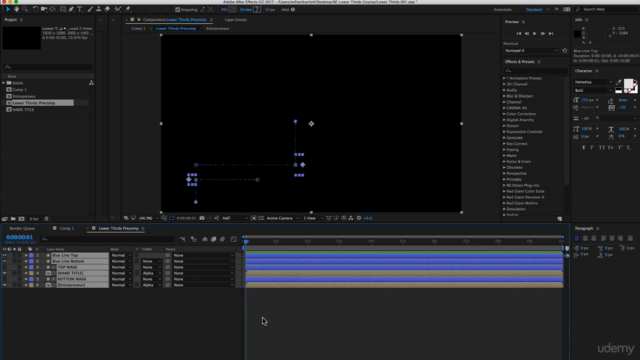The width and height of the screenshot is (640, 360).
Task: Enable motion blur icon in timeline
Action: (x=222, y=239)
